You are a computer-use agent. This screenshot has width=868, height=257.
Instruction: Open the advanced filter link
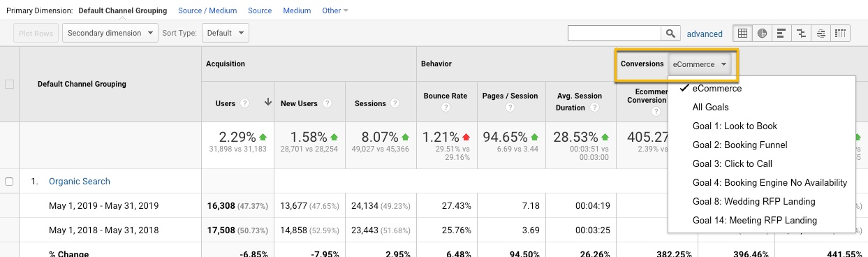705,34
